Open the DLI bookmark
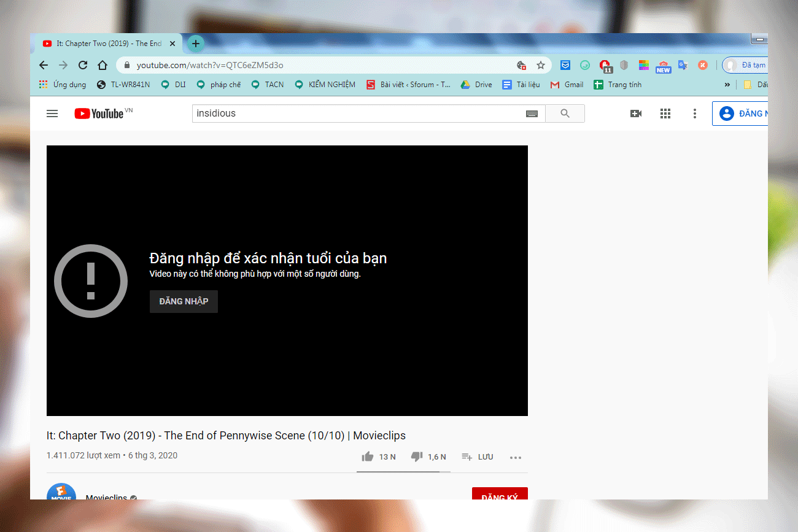The height and width of the screenshot is (532, 798). [173, 85]
